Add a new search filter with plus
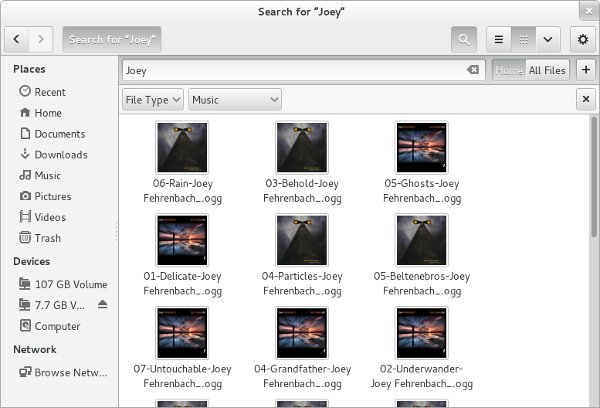Viewport: 600px width, 408px height. tap(585, 70)
